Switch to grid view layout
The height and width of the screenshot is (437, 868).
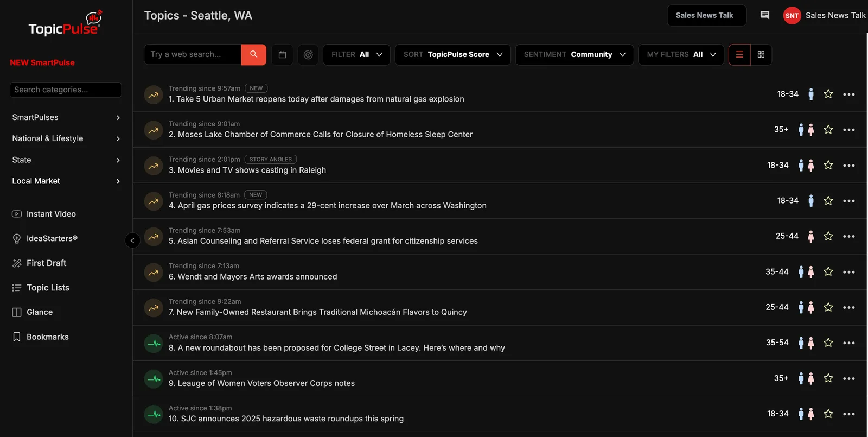(761, 54)
